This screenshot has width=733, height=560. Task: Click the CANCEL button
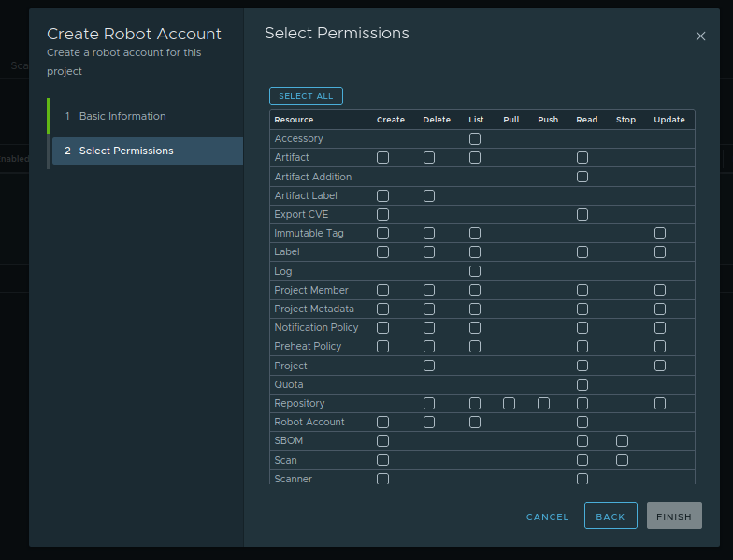point(548,516)
